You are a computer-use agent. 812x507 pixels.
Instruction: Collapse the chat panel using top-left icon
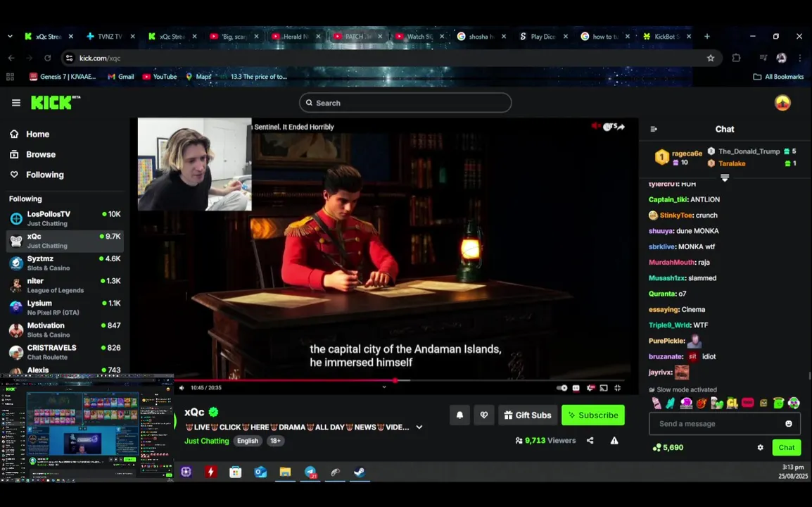654,129
